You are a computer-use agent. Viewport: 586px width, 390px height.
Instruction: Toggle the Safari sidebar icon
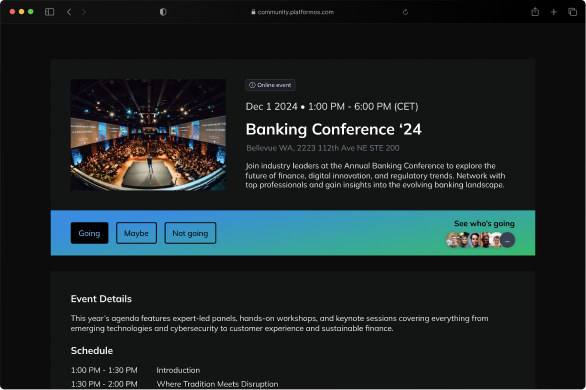[49, 12]
